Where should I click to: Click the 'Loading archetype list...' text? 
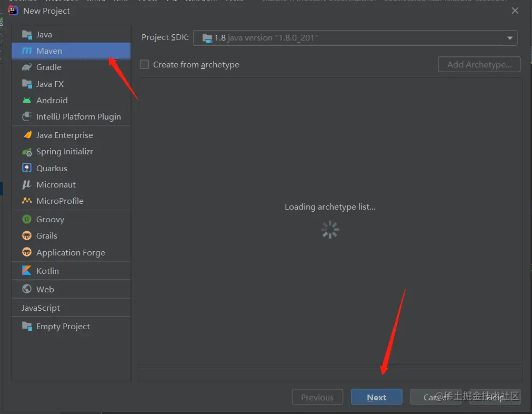[330, 207]
